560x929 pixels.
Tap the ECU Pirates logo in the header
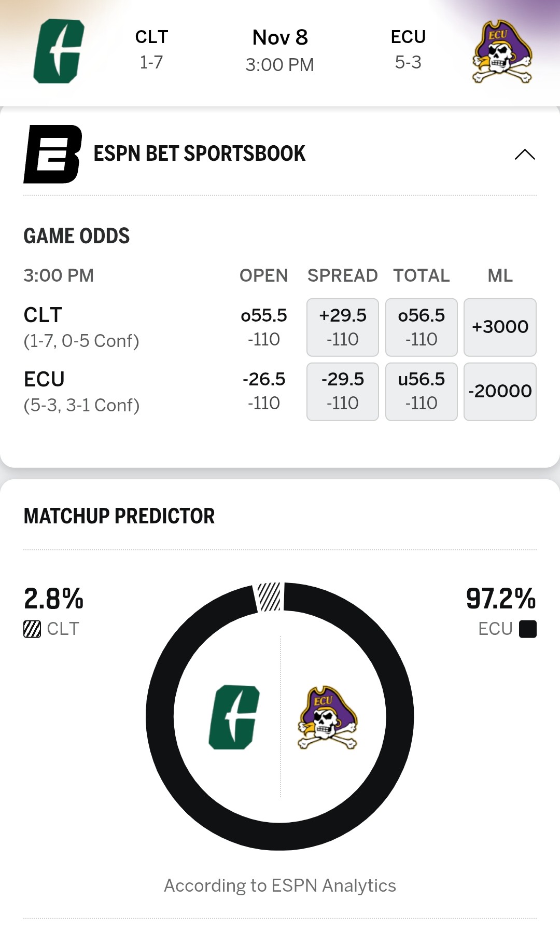[x=502, y=52]
